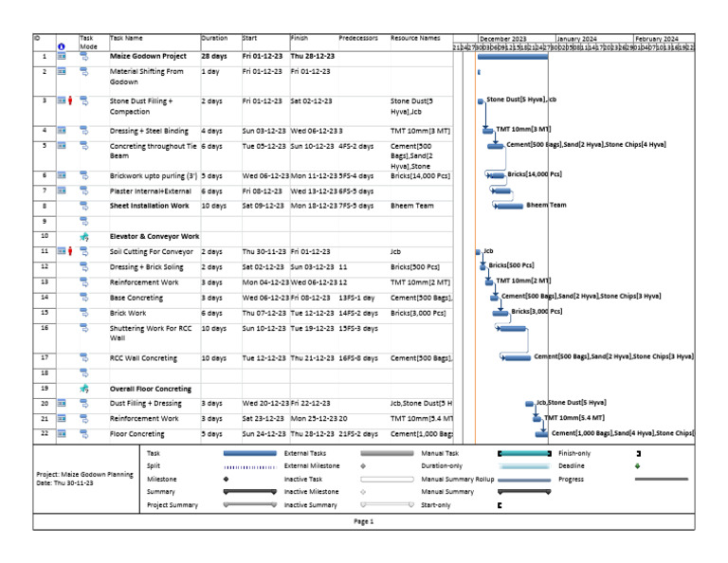The width and height of the screenshot is (728, 563).
Task: Click pin task mode icon for Elevator & Conveyor Work
Action: (84, 237)
